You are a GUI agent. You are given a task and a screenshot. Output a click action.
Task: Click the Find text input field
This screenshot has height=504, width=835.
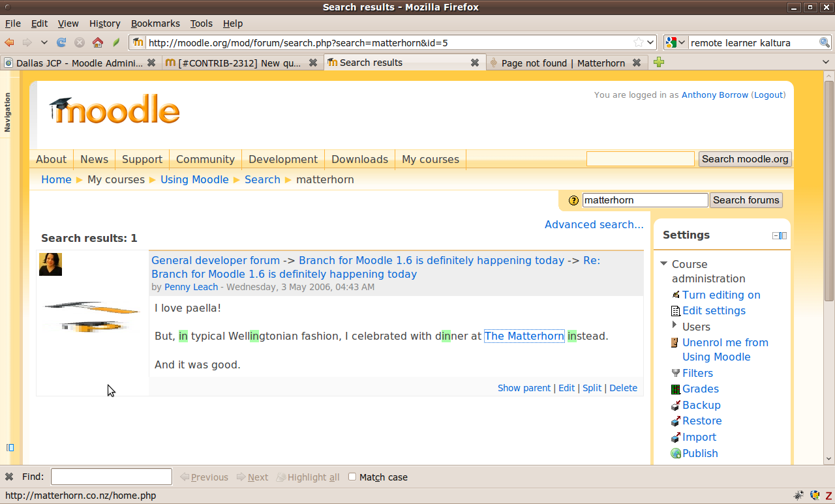(112, 477)
